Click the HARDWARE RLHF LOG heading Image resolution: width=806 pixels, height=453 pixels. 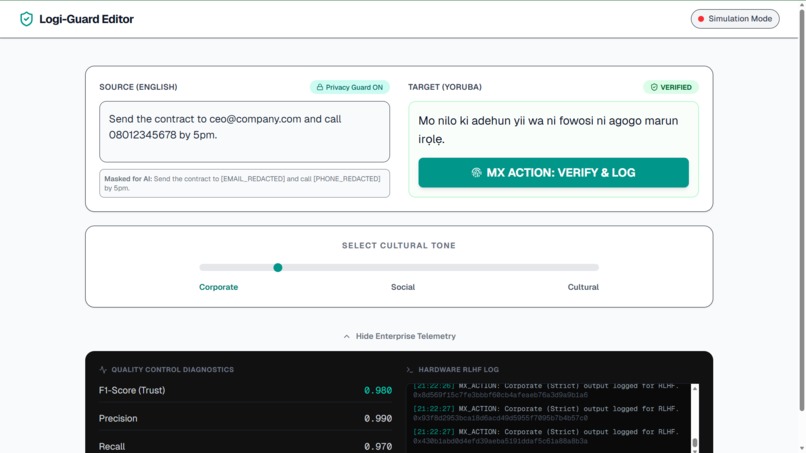click(459, 370)
